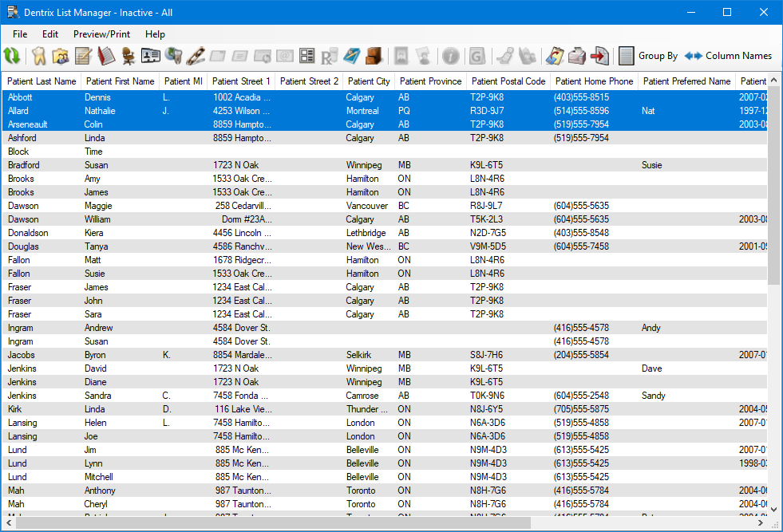Click the gray list page icon
Image resolution: width=783 pixels, height=532 pixels.
pos(627,55)
